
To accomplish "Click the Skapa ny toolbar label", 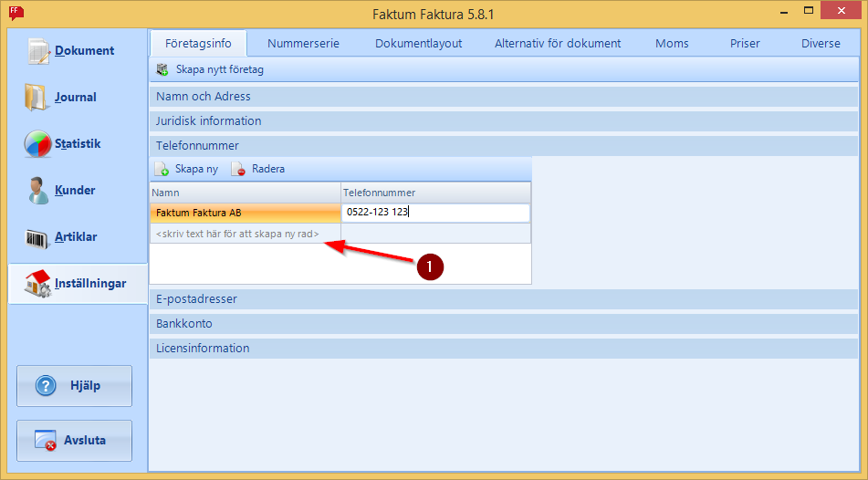I will (196, 169).
